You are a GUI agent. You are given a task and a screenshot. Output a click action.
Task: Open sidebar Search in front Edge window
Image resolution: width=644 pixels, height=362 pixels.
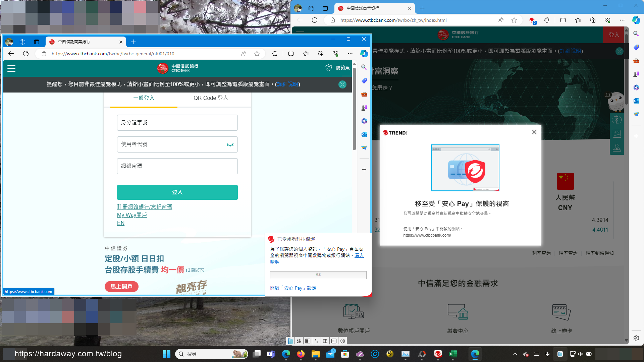pyautogui.click(x=364, y=67)
